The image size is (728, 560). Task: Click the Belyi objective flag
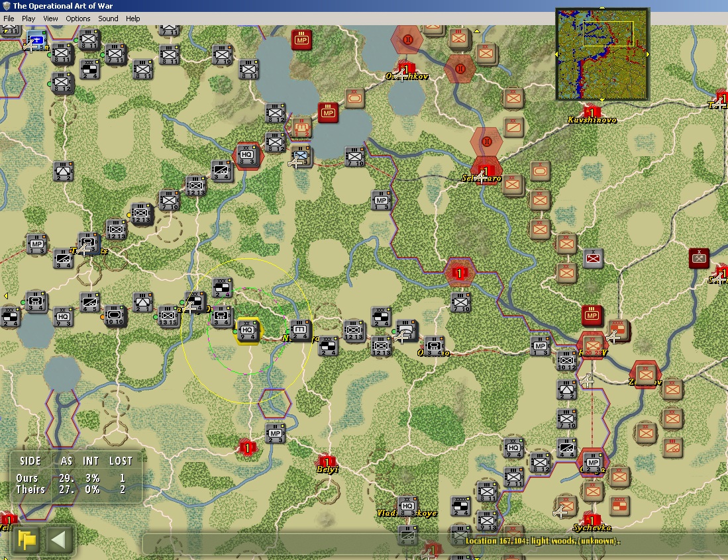coord(327,461)
